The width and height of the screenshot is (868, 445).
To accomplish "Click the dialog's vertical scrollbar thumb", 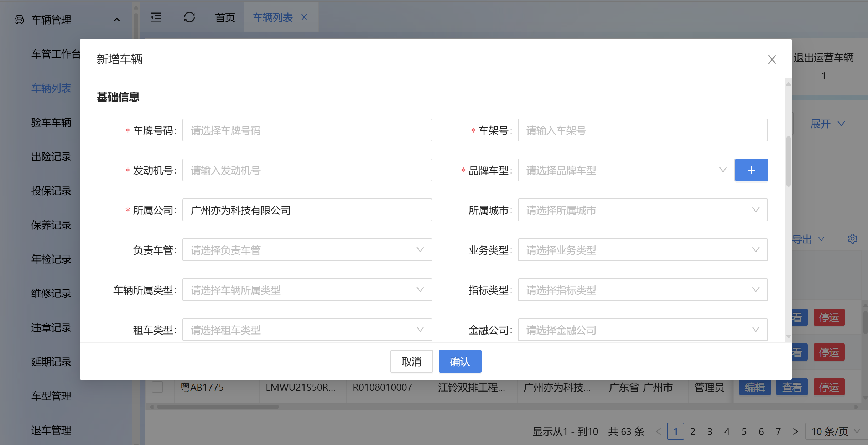I will coord(788,160).
